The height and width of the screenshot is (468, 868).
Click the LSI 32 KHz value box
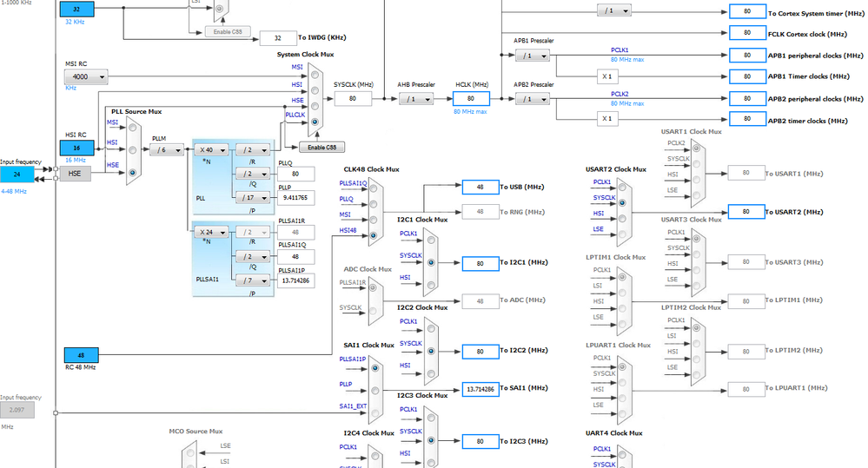(x=77, y=10)
